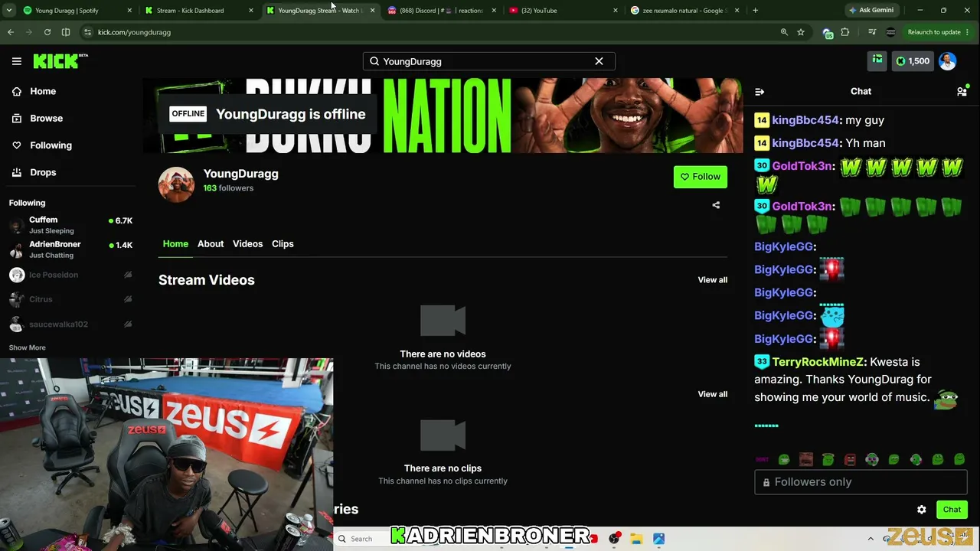Select the channel Home tab
This screenshot has height=551, width=980.
175,243
